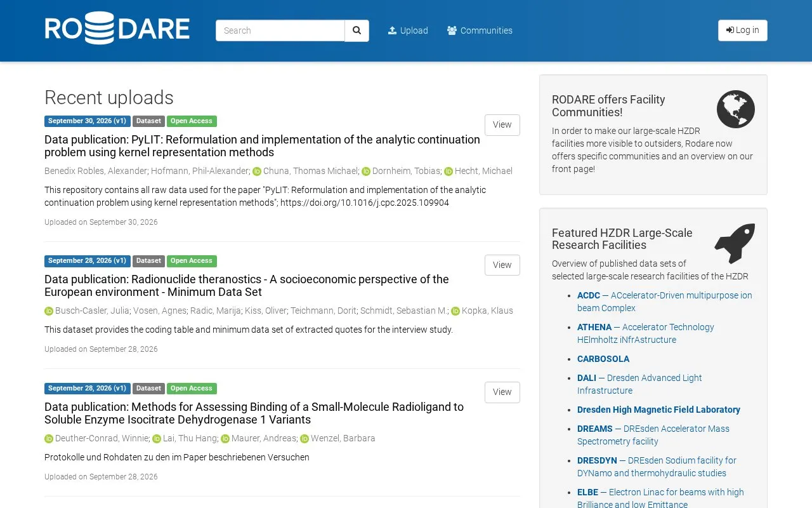Click author name Schmidt, Sebastian M.
Viewport: 812px width, 508px height.
click(404, 311)
